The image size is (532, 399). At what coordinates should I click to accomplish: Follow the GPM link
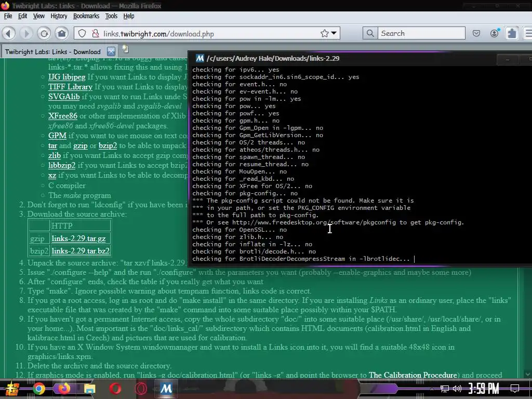[x=57, y=136]
